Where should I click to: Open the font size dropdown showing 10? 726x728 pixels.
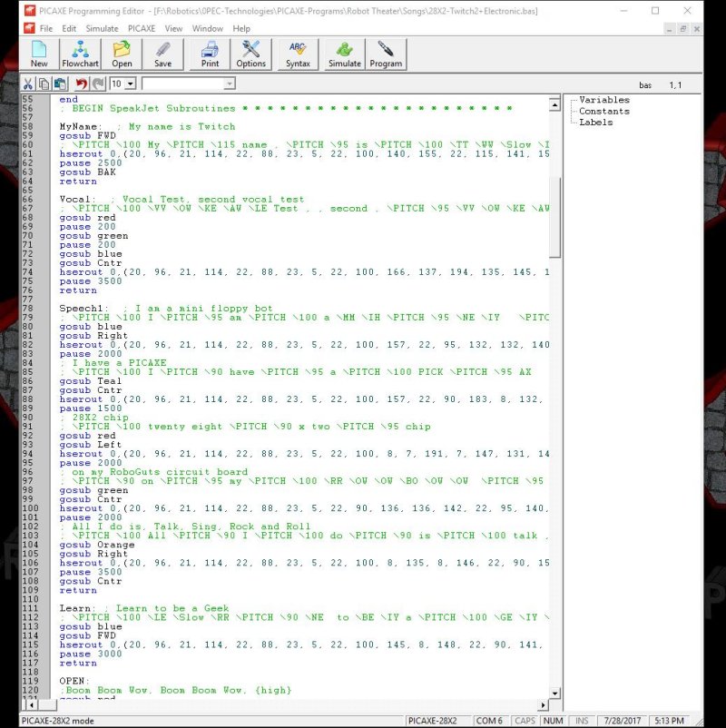coord(131,84)
